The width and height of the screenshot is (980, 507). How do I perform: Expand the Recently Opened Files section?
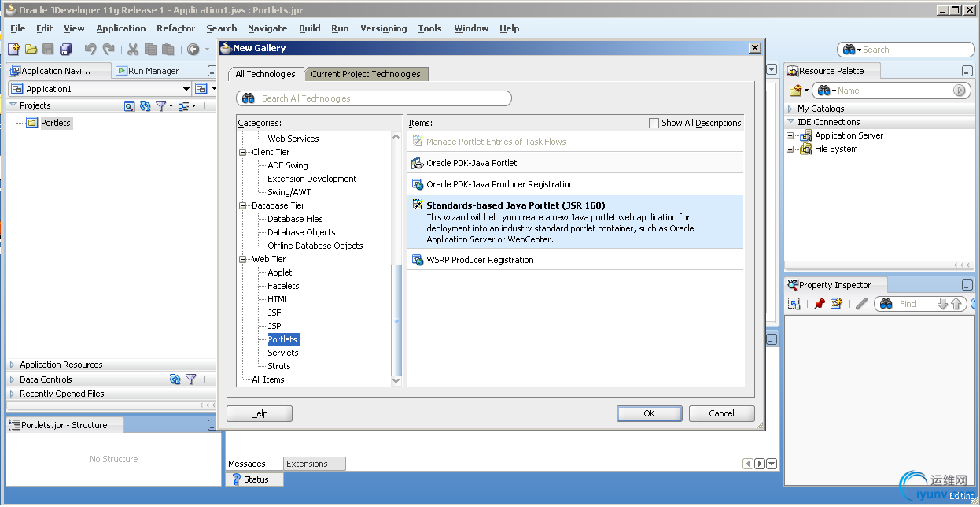pos(13,394)
